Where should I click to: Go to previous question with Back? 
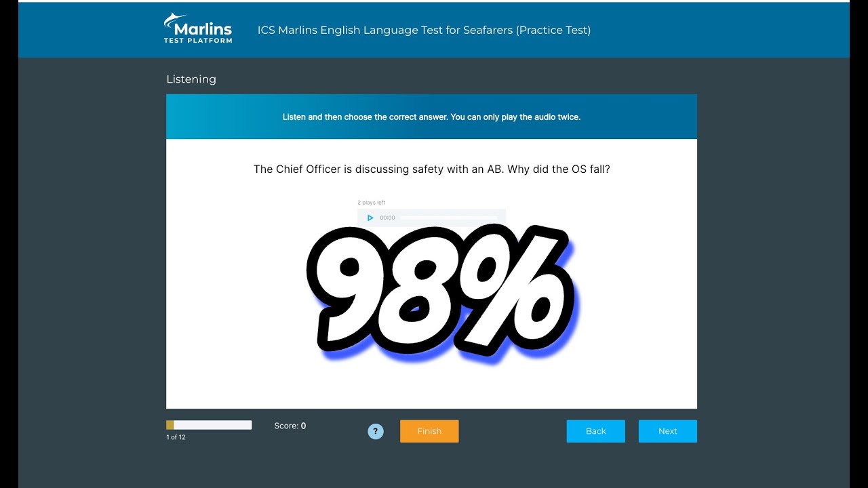click(x=596, y=431)
